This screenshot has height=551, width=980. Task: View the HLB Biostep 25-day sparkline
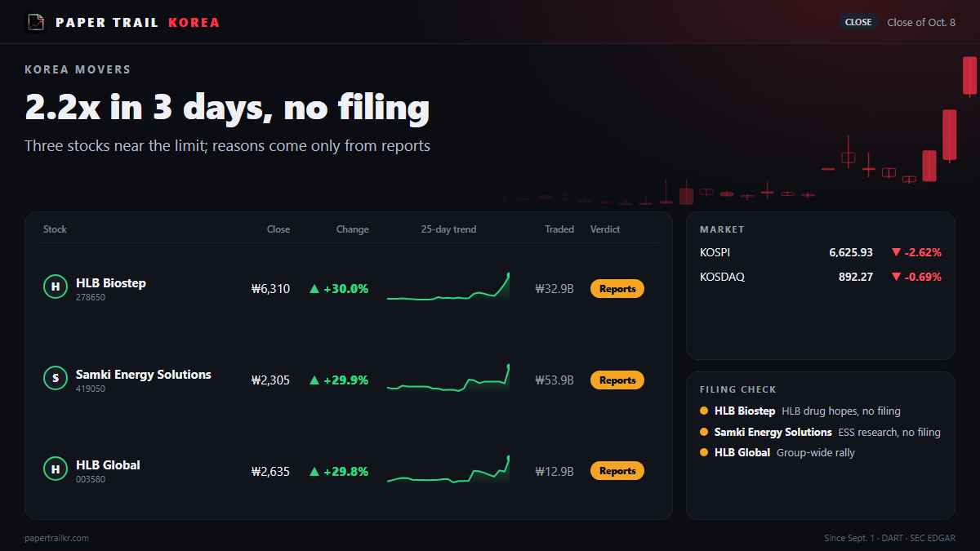[x=448, y=287]
